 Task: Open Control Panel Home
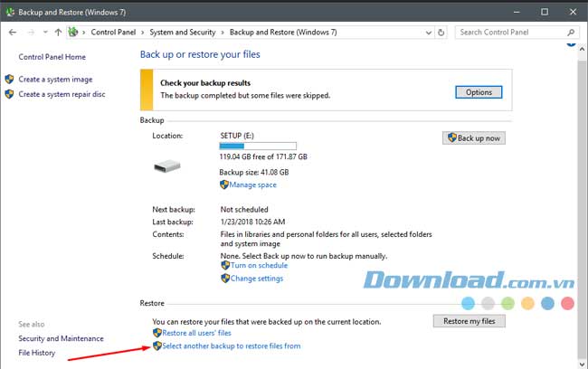pyautogui.click(x=52, y=57)
